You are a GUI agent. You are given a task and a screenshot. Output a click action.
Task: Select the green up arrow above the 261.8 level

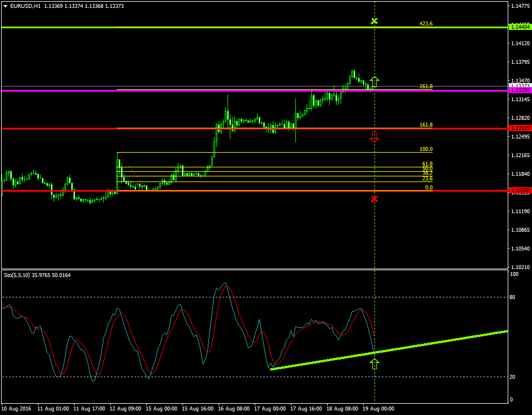374,81
